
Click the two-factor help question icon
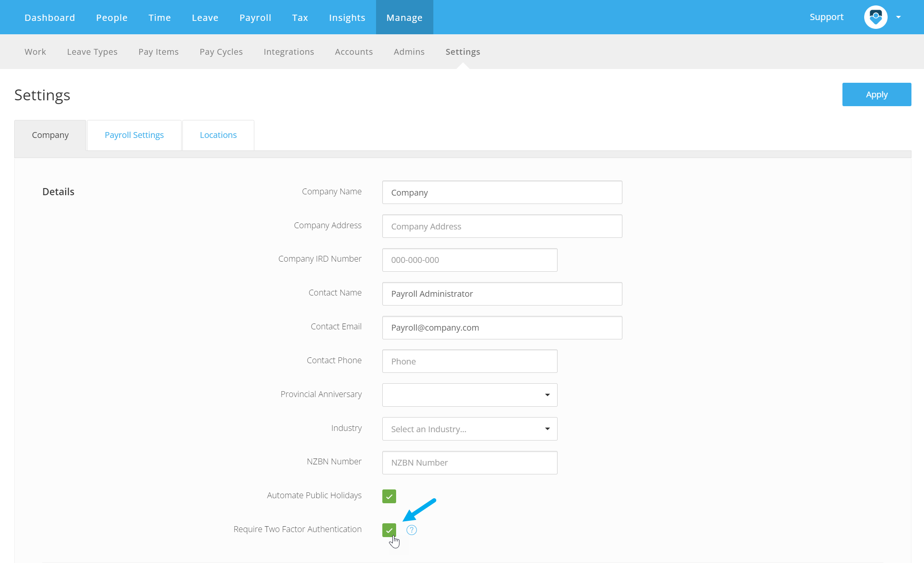pos(412,530)
